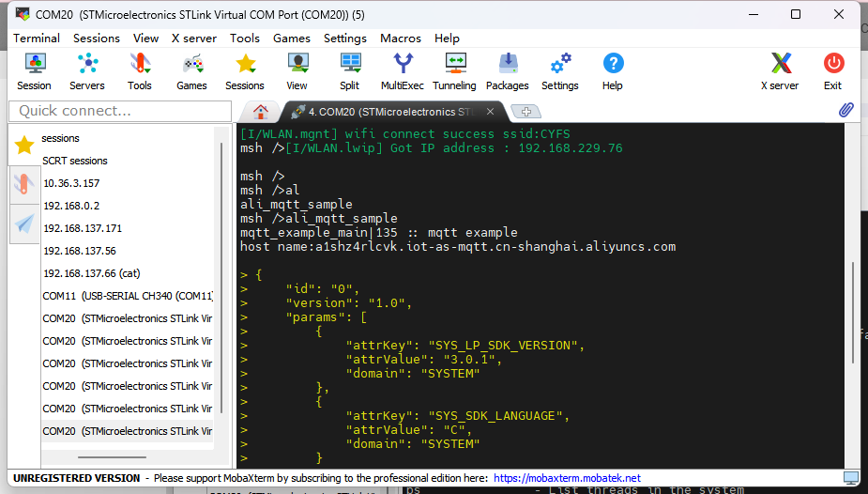Screen dimensions: 868x494
Task: Open the Help menu in menu bar
Action: pyautogui.click(x=447, y=39)
